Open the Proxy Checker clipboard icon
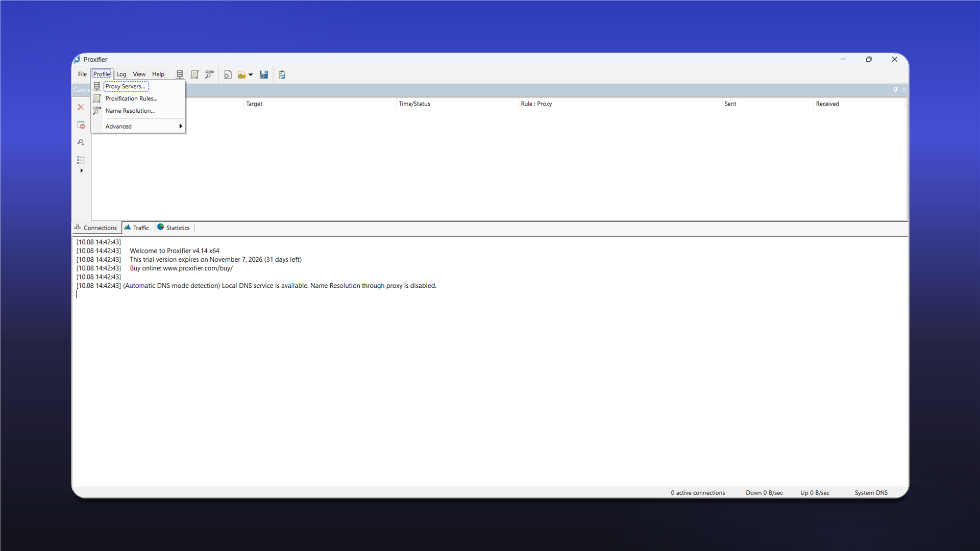The image size is (980, 551). [x=282, y=74]
